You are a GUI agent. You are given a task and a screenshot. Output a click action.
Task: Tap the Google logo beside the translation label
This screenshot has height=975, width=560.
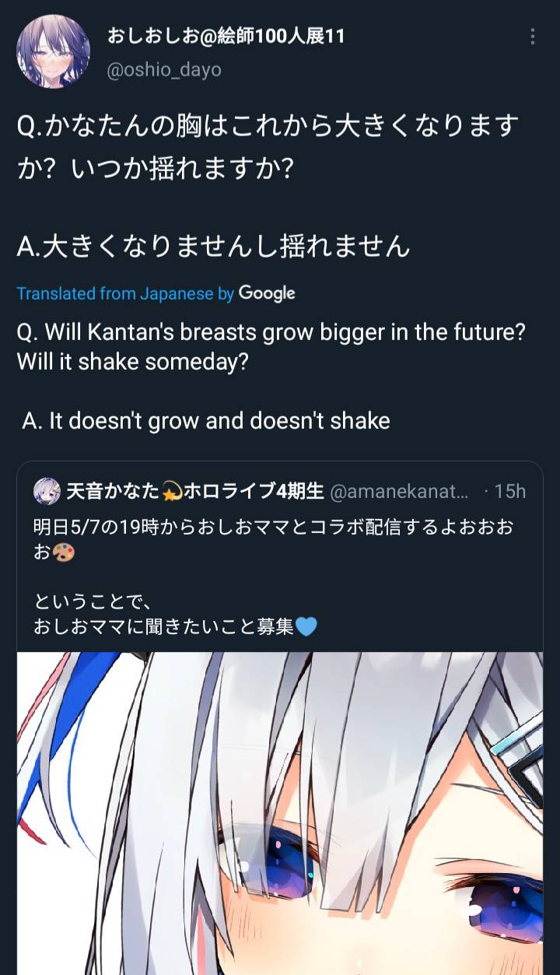tap(267, 293)
